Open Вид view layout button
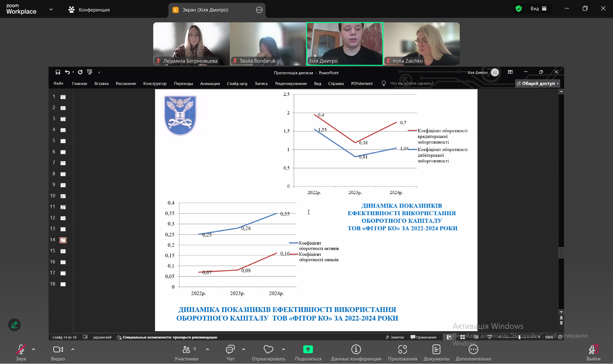 (538, 9)
